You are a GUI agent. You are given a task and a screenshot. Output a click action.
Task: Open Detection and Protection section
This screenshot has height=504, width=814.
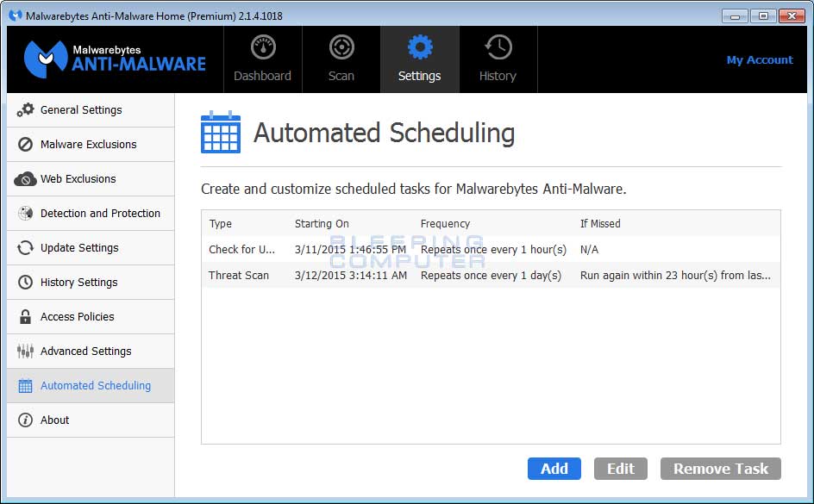coord(91,213)
